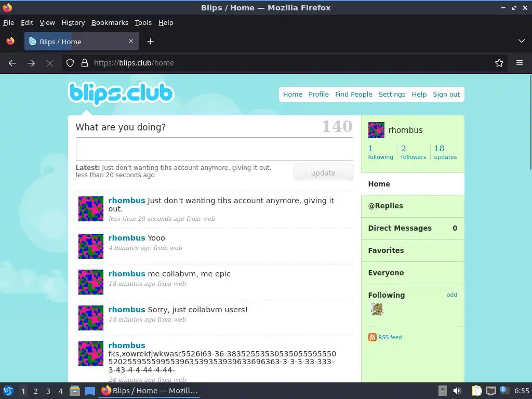Open the Profile link
The image size is (532, 399).
point(318,95)
